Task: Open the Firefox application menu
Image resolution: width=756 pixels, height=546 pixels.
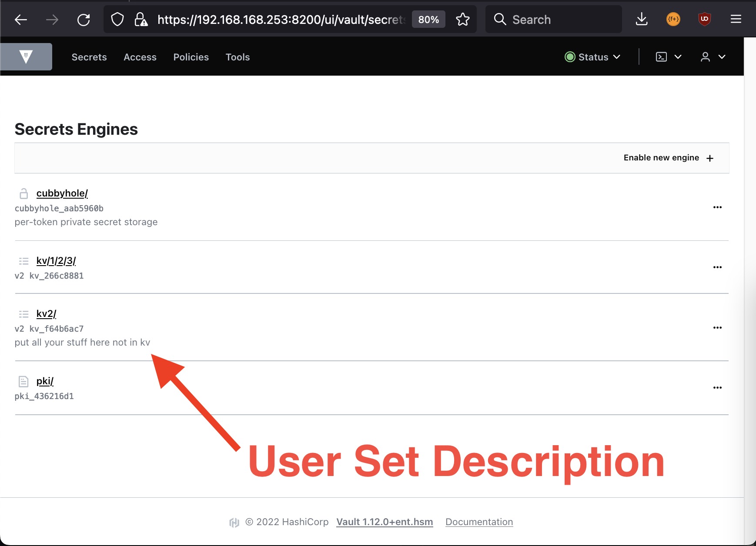Action: pyautogui.click(x=736, y=19)
